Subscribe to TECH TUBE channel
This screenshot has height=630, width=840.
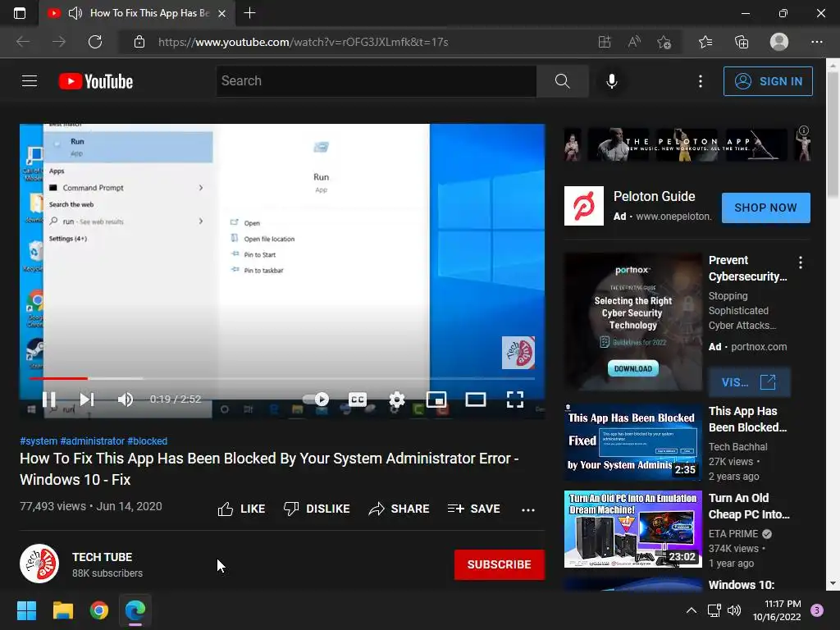tap(500, 564)
